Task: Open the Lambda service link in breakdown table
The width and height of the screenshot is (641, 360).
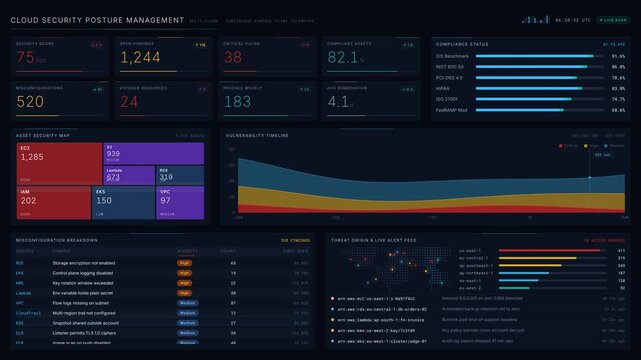Action: pos(23,293)
